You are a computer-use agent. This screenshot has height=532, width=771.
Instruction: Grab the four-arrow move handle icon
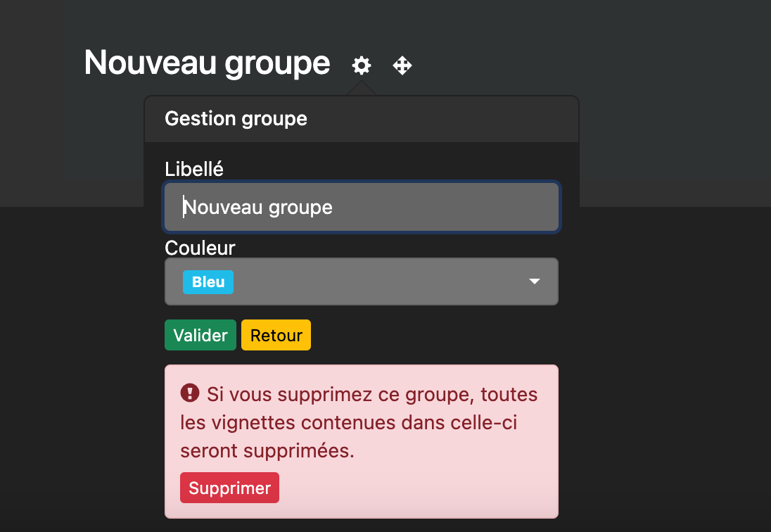(x=402, y=65)
